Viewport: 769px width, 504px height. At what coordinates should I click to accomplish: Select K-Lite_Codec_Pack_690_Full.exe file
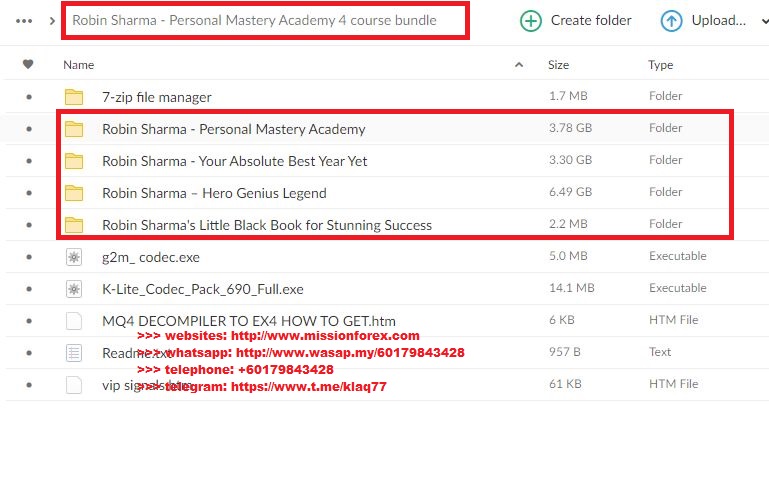[x=203, y=289]
